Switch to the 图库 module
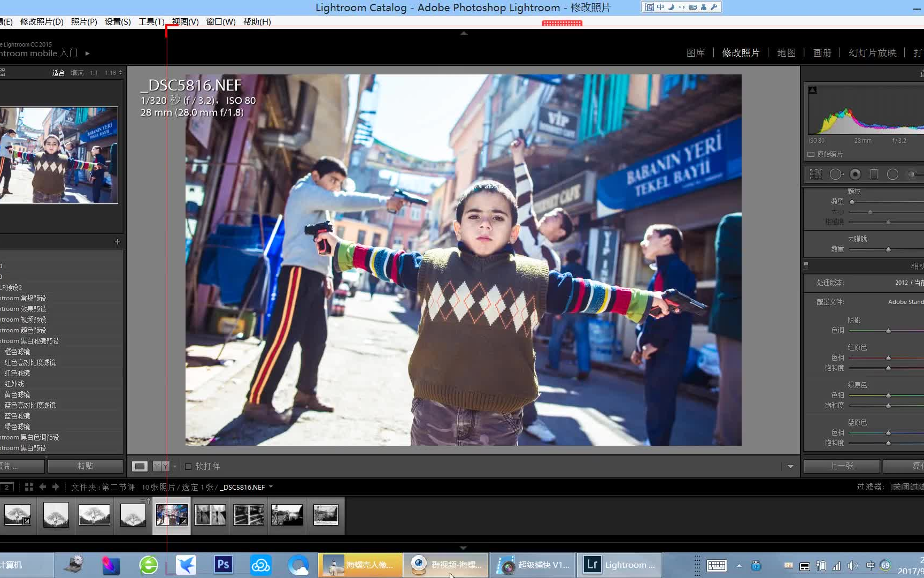 (696, 52)
